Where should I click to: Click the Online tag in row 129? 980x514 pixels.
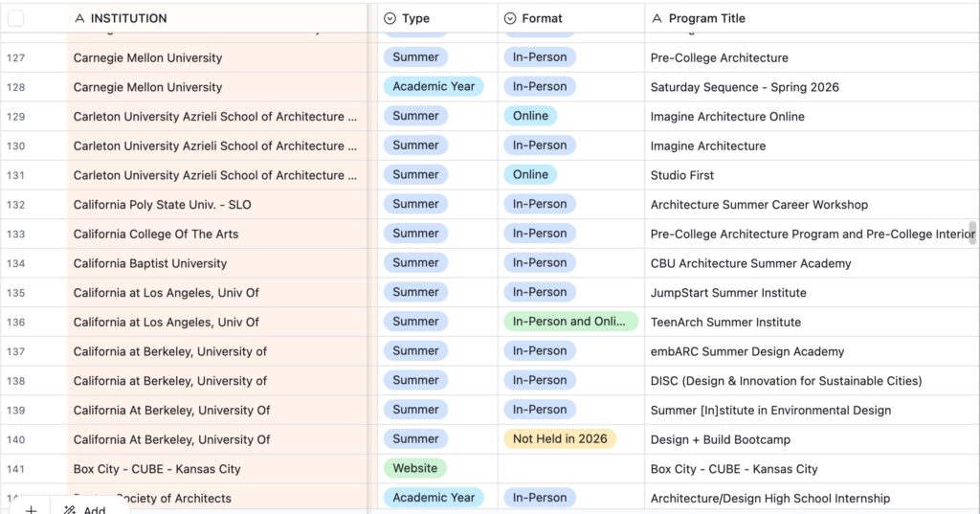pos(530,116)
